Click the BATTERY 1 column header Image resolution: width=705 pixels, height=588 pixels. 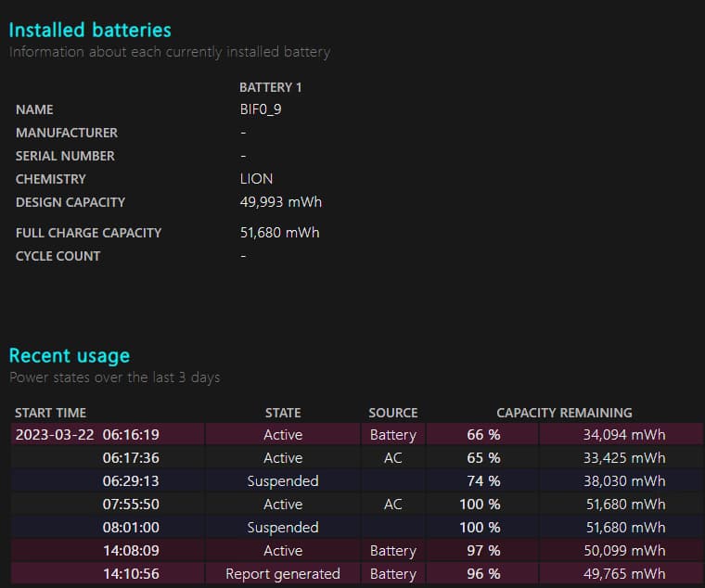click(x=270, y=87)
